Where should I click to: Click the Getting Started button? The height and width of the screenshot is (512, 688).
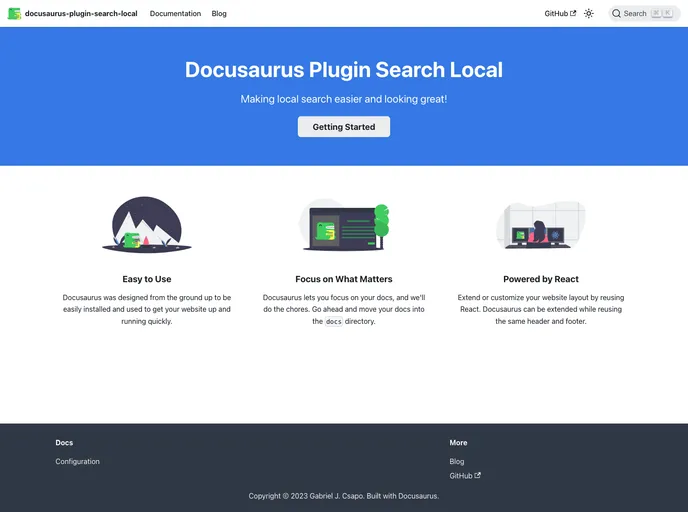pos(344,127)
